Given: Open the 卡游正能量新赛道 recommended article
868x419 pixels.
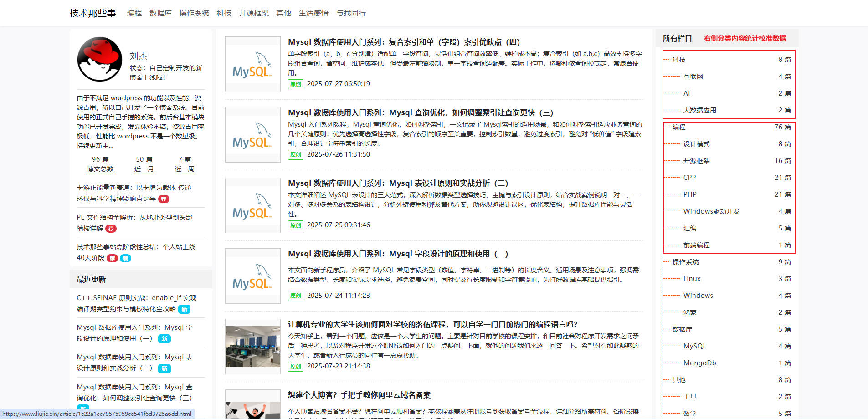Looking at the screenshot, I should (134, 193).
